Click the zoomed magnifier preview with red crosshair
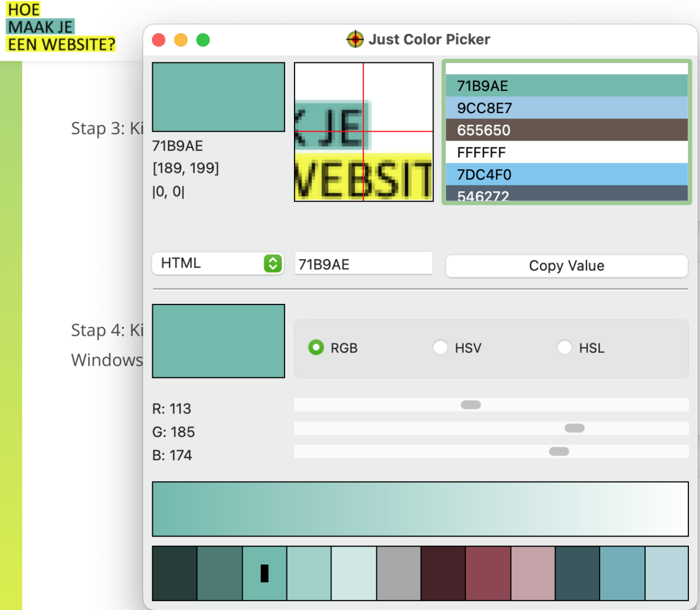 coord(363,132)
